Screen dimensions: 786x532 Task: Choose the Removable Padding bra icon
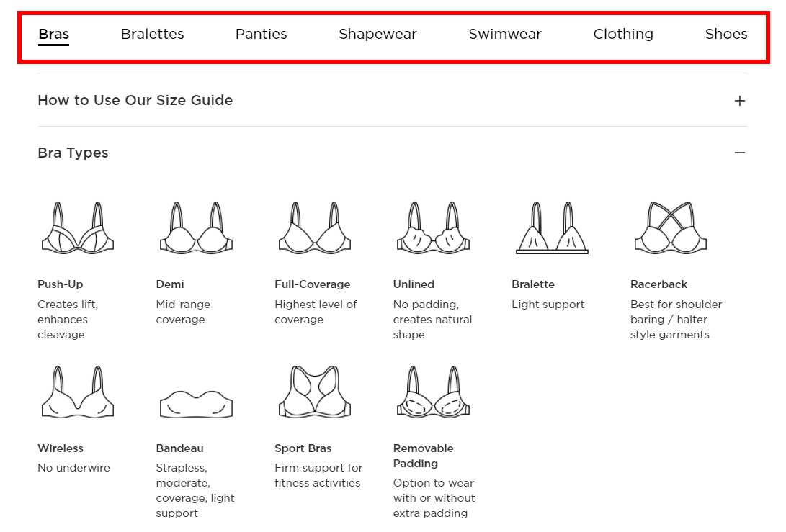pyautogui.click(x=433, y=392)
